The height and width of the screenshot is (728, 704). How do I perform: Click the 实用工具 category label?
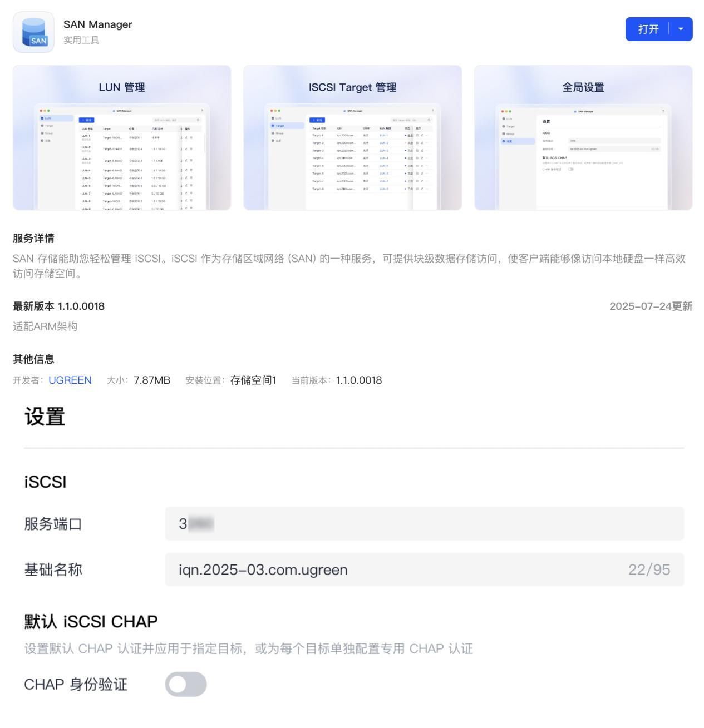point(81,40)
